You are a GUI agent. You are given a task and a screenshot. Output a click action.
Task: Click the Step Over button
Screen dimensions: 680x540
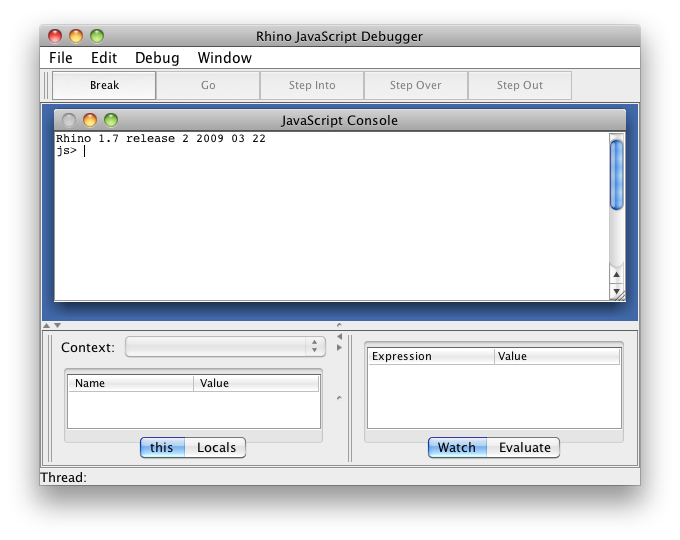(415, 85)
